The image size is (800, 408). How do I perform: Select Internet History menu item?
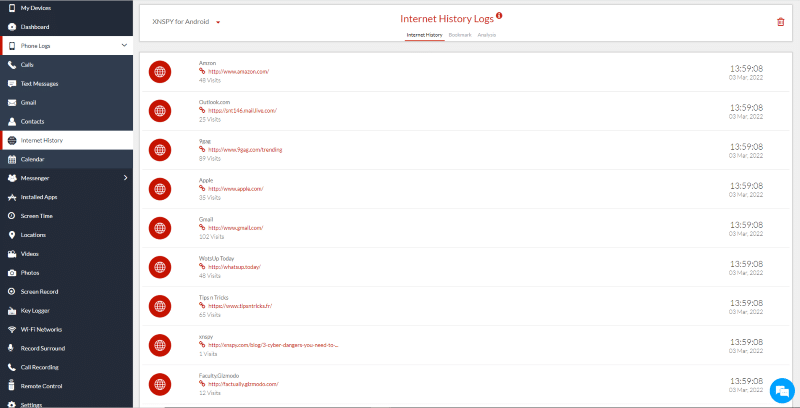(66, 140)
